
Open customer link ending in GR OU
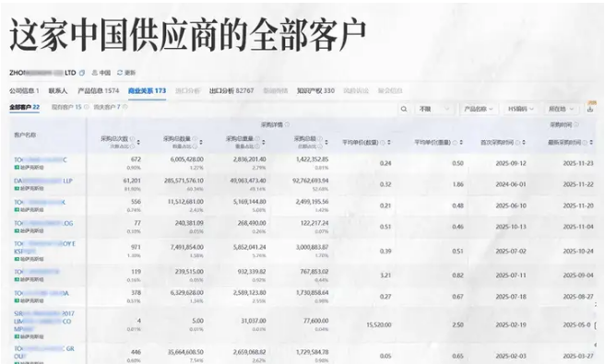click(x=44, y=352)
